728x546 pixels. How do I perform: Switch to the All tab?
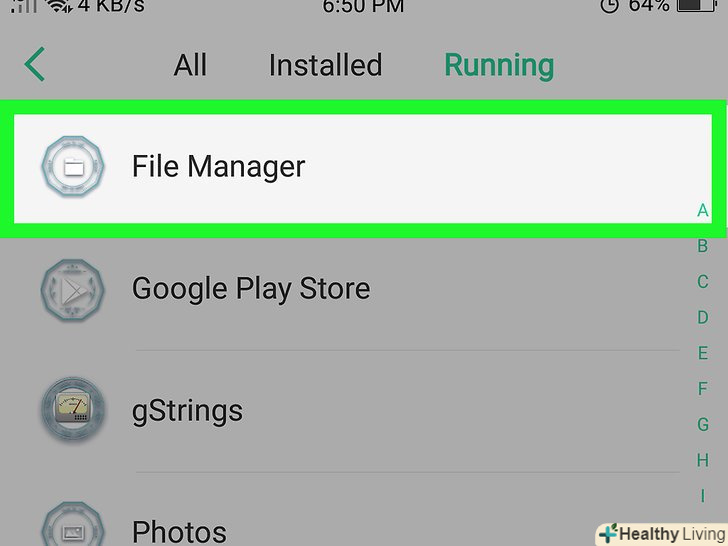coord(190,65)
